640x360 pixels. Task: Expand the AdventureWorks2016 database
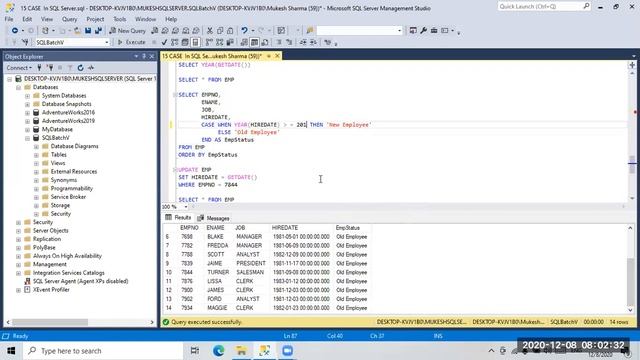[27, 113]
